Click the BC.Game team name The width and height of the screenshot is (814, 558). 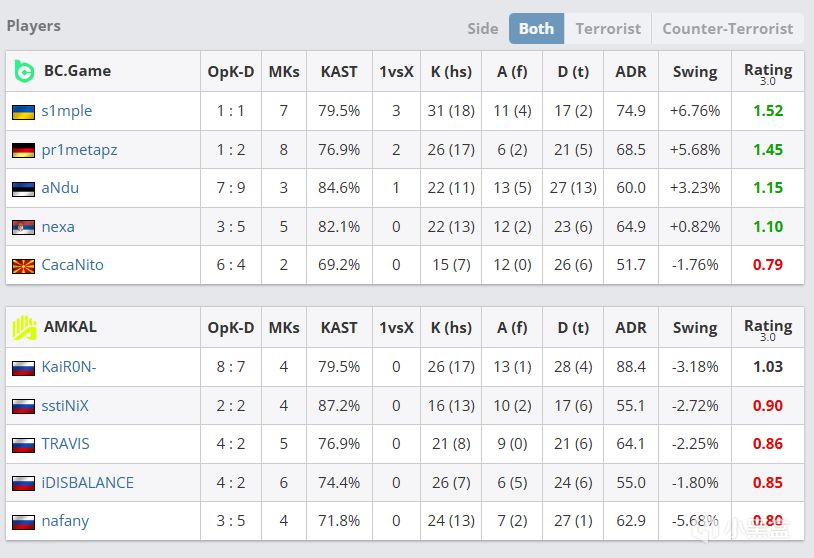pyautogui.click(x=77, y=71)
